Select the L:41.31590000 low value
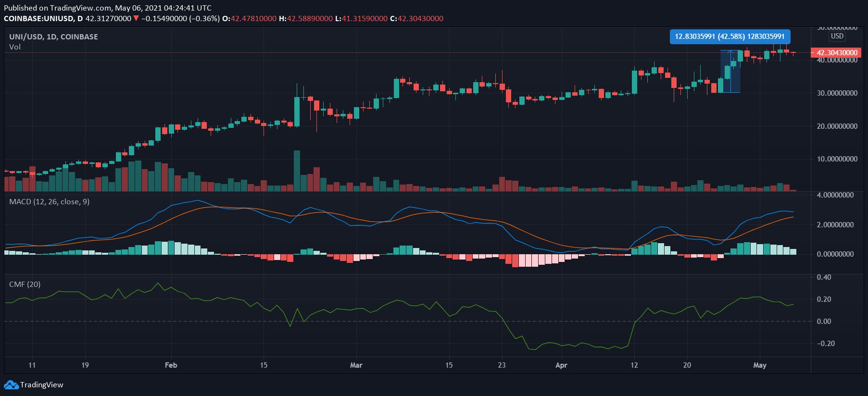Viewport: 868px width, 396px height. coord(361,18)
